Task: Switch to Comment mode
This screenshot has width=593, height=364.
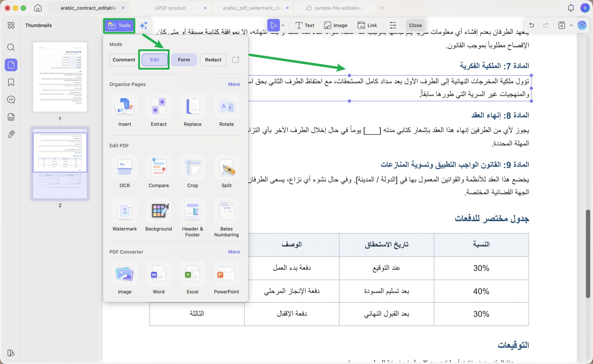Action: 124,60
